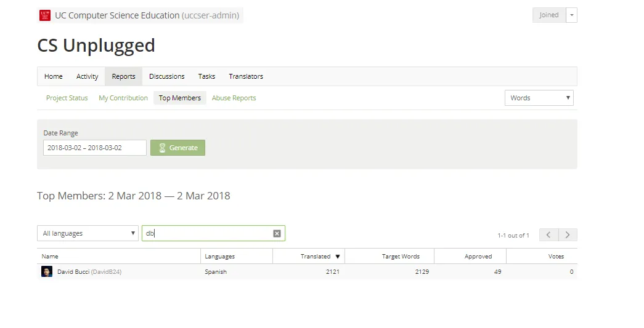Open the Joined button dropdown arrow
This screenshot has width=644, height=328.
[572, 15]
